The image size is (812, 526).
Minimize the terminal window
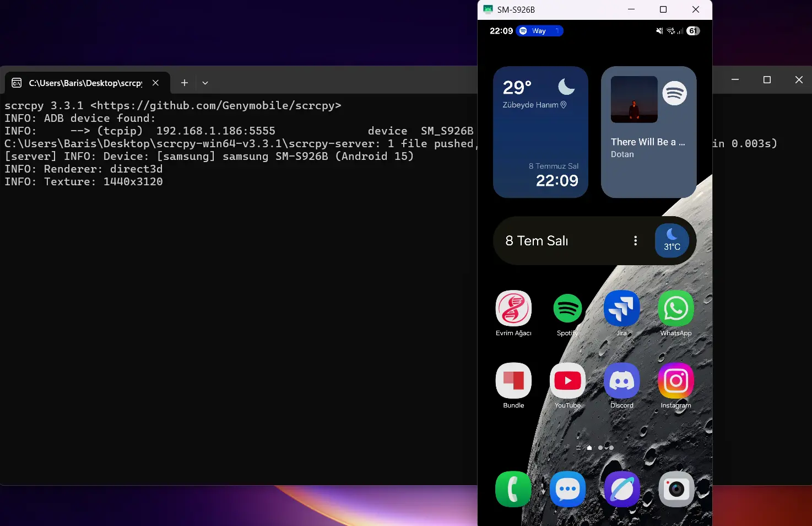pyautogui.click(x=735, y=80)
